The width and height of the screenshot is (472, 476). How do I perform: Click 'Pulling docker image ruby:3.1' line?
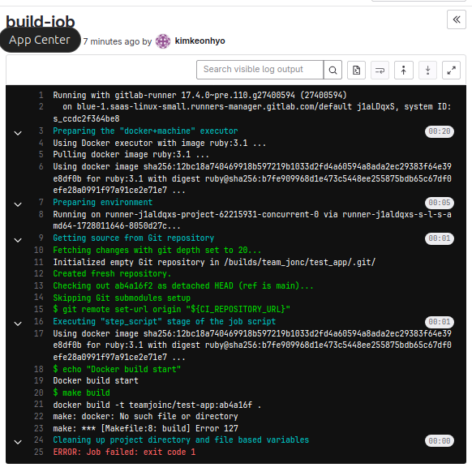point(131,155)
